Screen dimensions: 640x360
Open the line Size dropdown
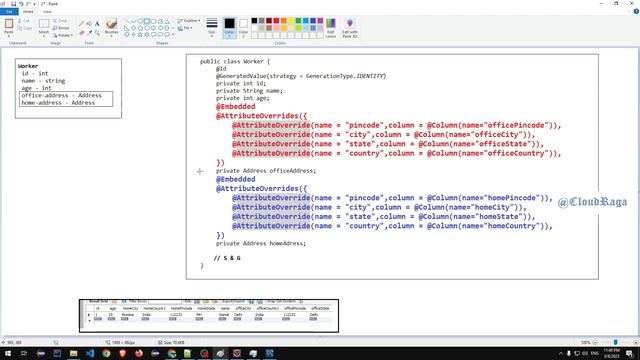click(211, 28)
